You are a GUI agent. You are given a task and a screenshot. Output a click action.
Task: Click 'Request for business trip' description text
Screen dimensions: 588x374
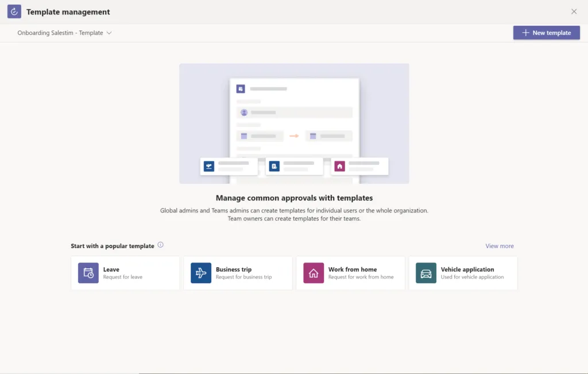click(243, 277)
